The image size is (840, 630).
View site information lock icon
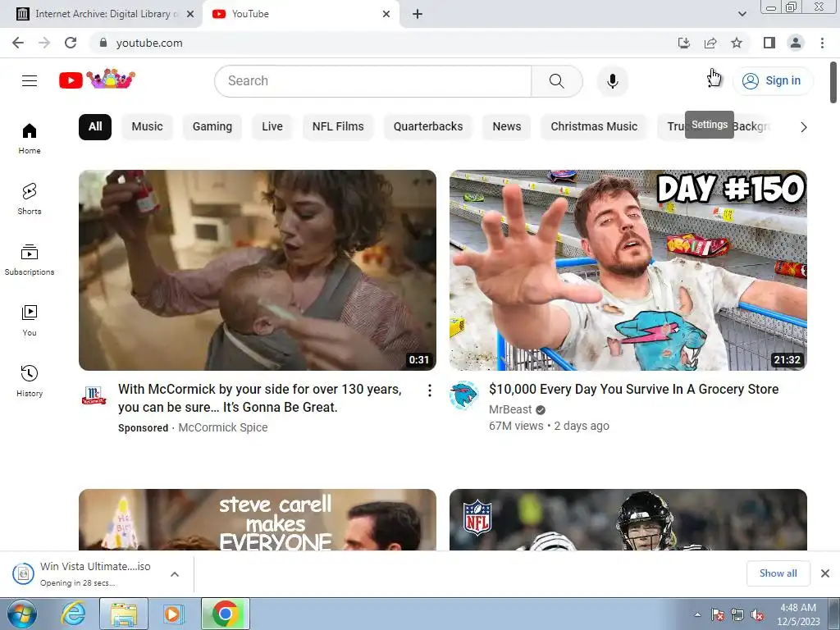point(103,43)
